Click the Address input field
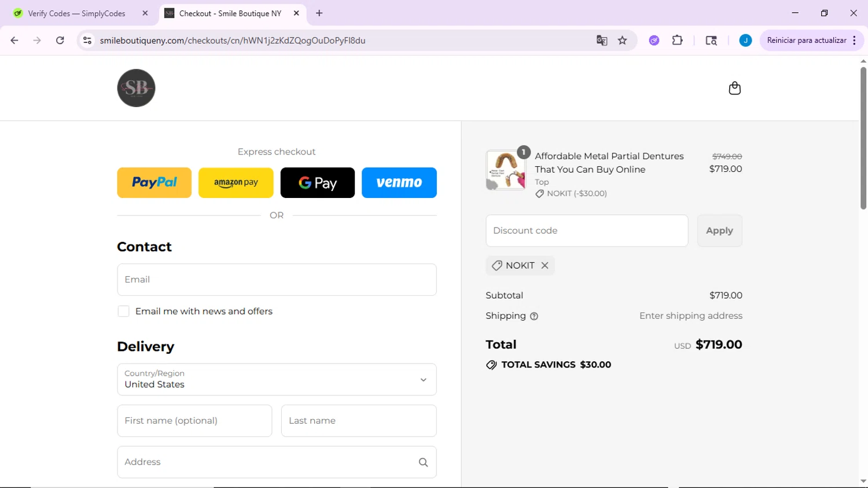 (x=277, y=462)
